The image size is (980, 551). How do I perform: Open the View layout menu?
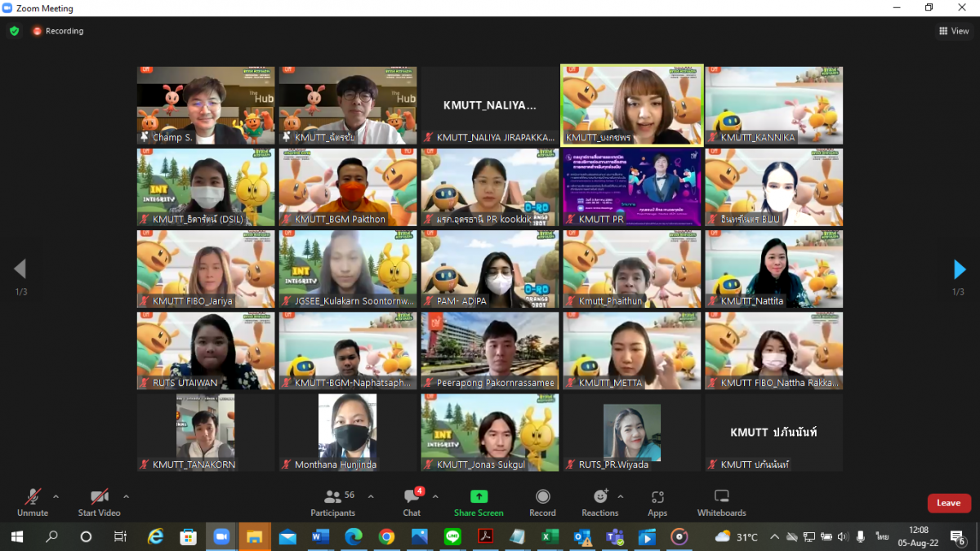click(954, 31)
